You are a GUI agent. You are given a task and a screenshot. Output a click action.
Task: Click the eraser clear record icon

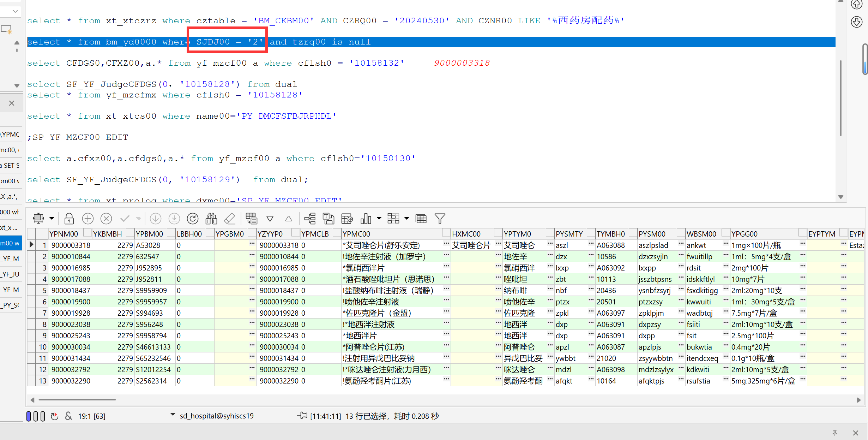pos(230,219)
